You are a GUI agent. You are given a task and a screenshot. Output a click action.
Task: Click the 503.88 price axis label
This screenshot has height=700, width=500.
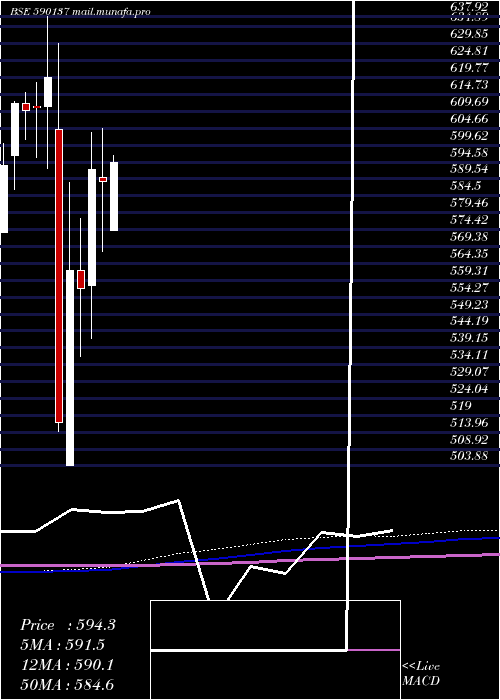(469, 456)
